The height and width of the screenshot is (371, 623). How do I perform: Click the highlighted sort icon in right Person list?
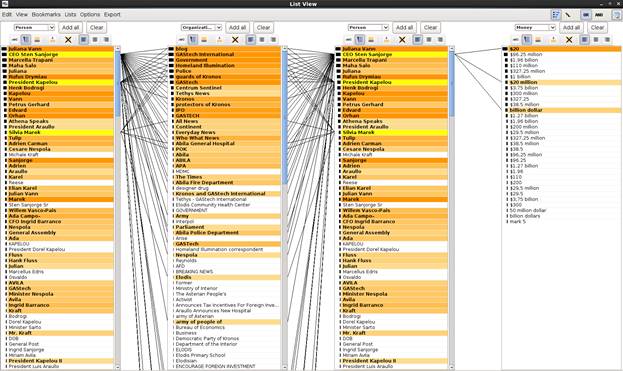pyautogui.click(x=360, y=39)
